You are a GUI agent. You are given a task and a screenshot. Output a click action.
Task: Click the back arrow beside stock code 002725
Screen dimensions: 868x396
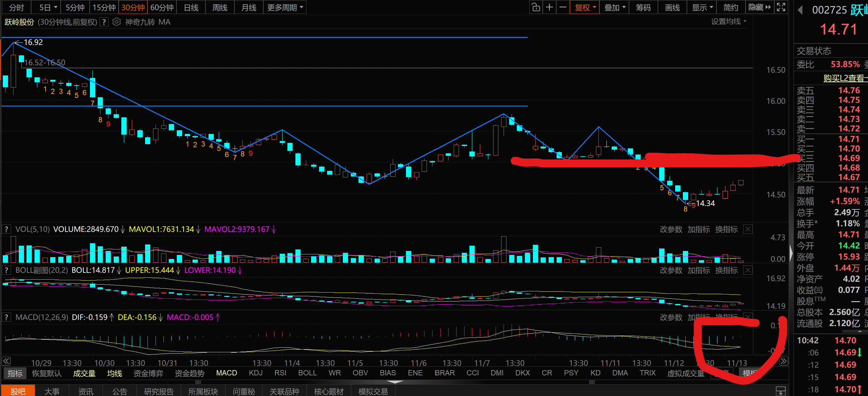click(800, 10)
